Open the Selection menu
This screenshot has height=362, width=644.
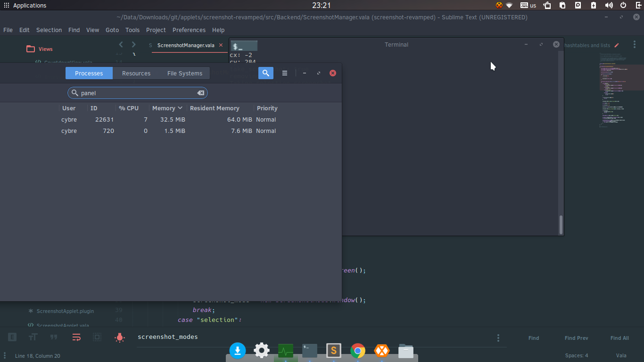point(49,30)
